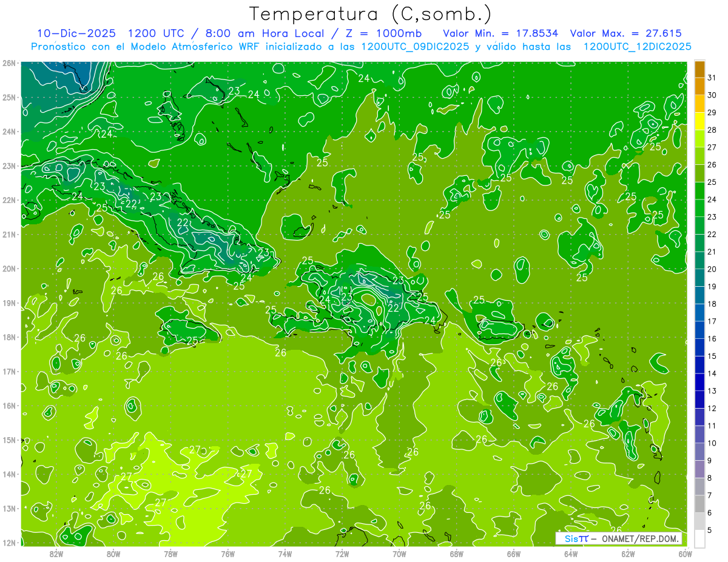The width and height of the screenshot is (728, 562).
Task: Click the '23N' latitude axis label
Action: point(9,166)
